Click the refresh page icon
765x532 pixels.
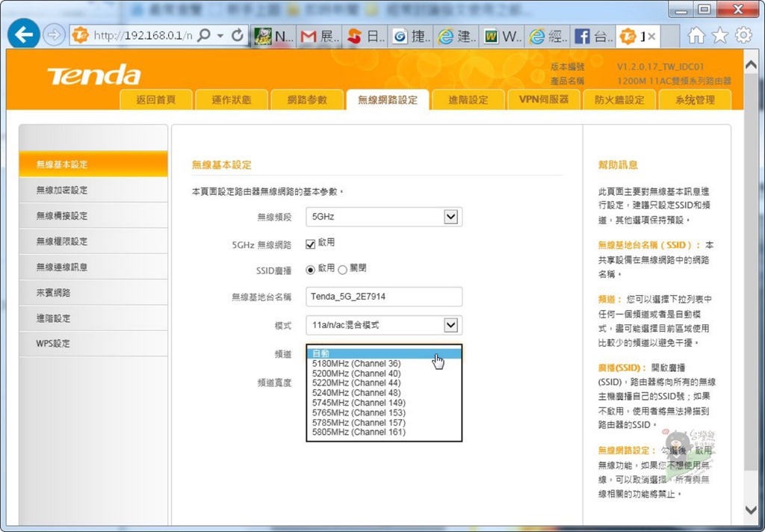(238, 36)
